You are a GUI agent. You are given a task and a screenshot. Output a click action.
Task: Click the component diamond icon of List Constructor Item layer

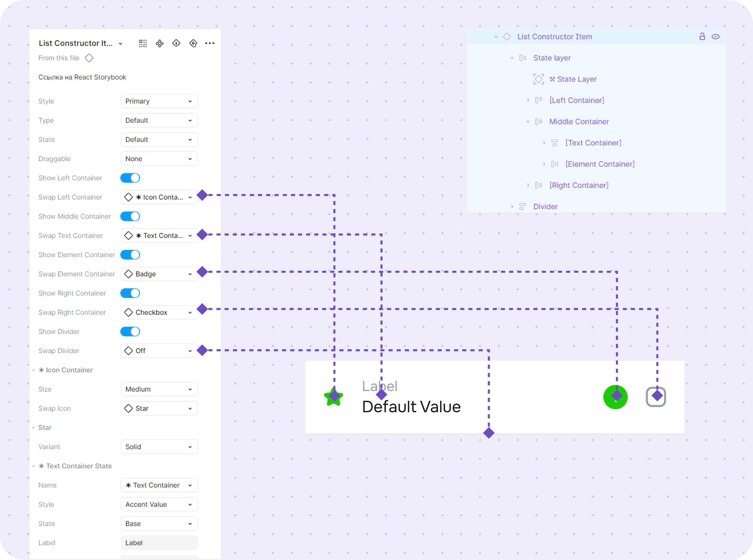[507, 37]
